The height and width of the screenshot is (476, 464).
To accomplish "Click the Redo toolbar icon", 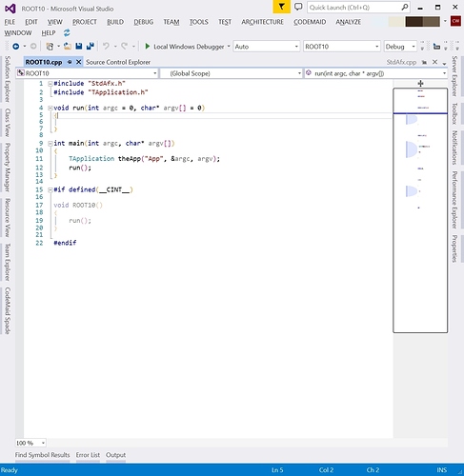I will pyautogui.click(x=124, y=47).
